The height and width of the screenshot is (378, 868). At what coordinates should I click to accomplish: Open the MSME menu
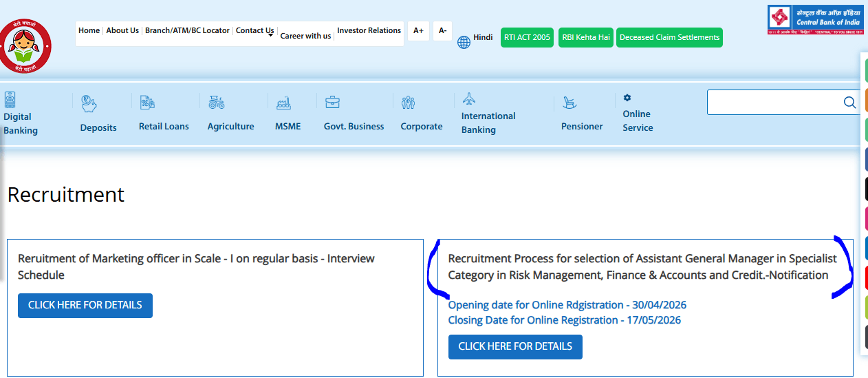point(287,126)
